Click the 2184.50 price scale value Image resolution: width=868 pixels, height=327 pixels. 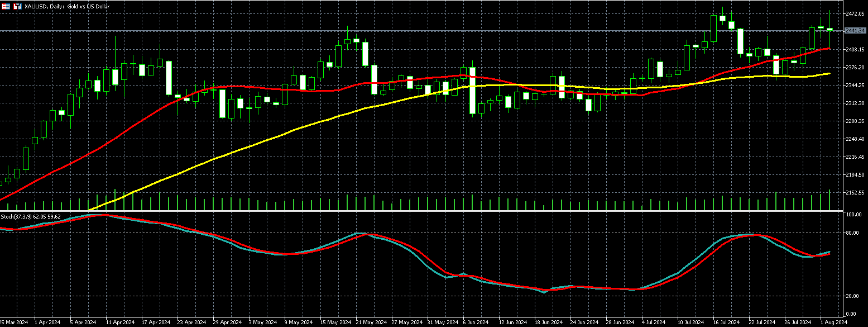click(x=855, y=174)
